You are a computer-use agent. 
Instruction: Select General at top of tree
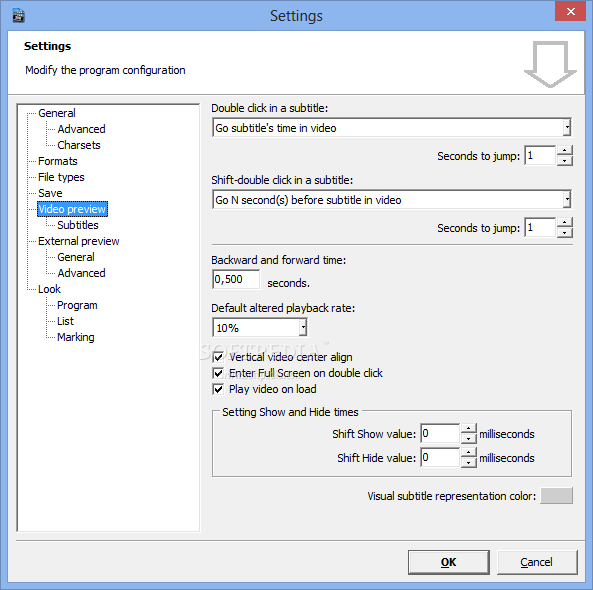[57, 113]
